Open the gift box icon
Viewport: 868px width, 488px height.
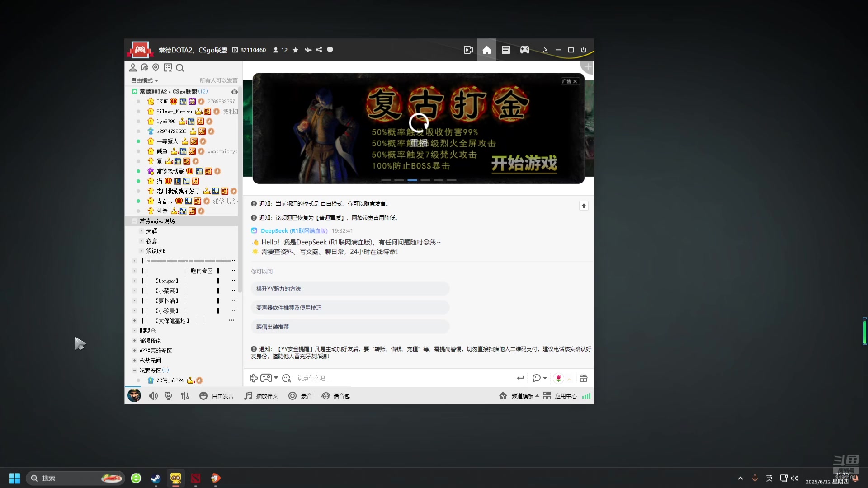[x=584, y=378]
